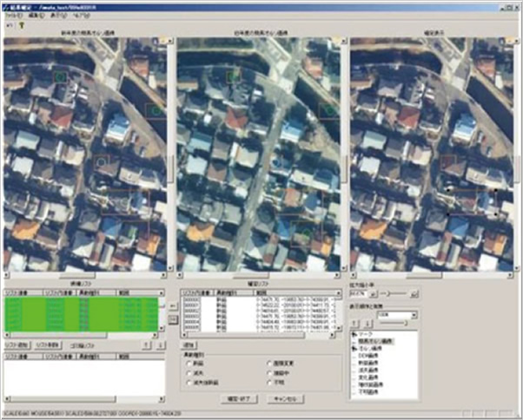Click the green circle marker on the left pane's top building
Viewport: 523px width, 420px height.
pyautogui.click(x=60, y=77)
